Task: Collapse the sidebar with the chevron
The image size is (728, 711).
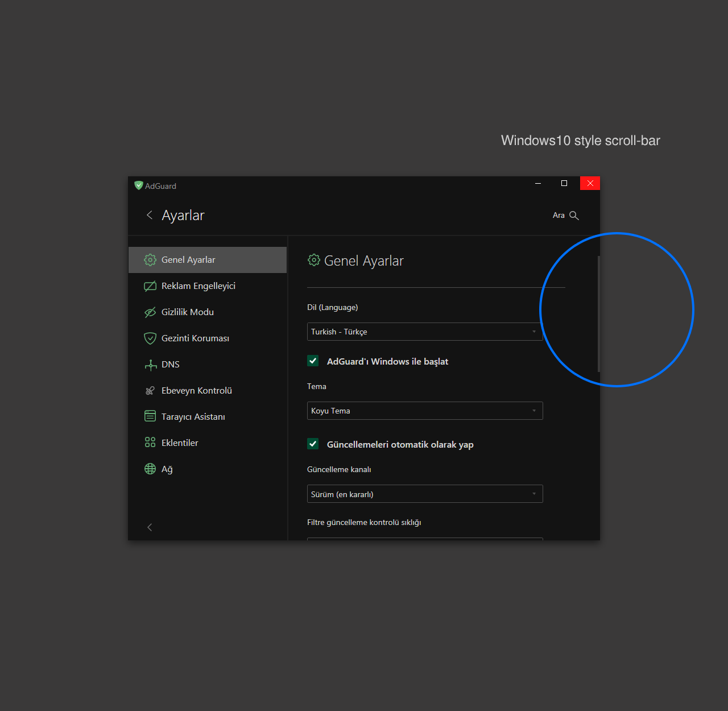Action: pyautogui.click(x=149, y=527)
